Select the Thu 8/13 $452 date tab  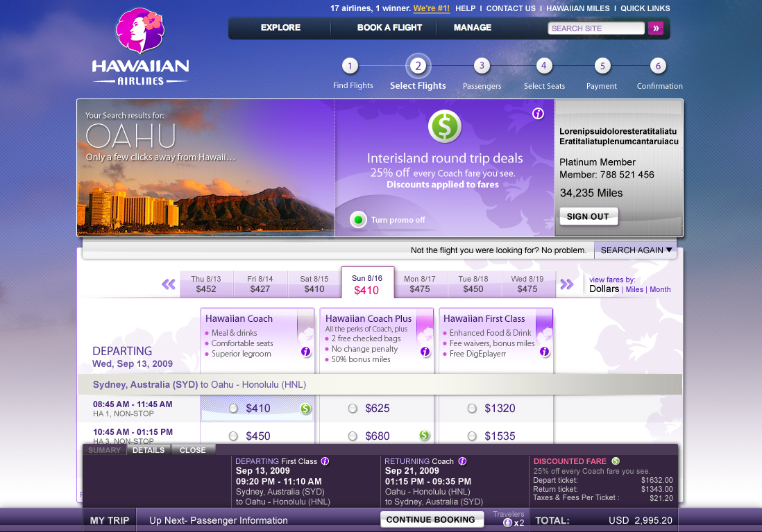(x=206, y=284)
